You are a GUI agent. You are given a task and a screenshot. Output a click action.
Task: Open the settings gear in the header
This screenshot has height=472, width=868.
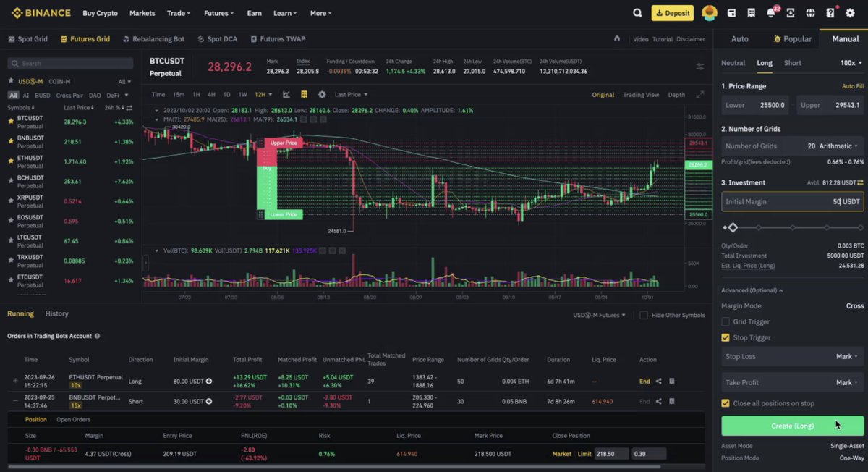(850, 13)
